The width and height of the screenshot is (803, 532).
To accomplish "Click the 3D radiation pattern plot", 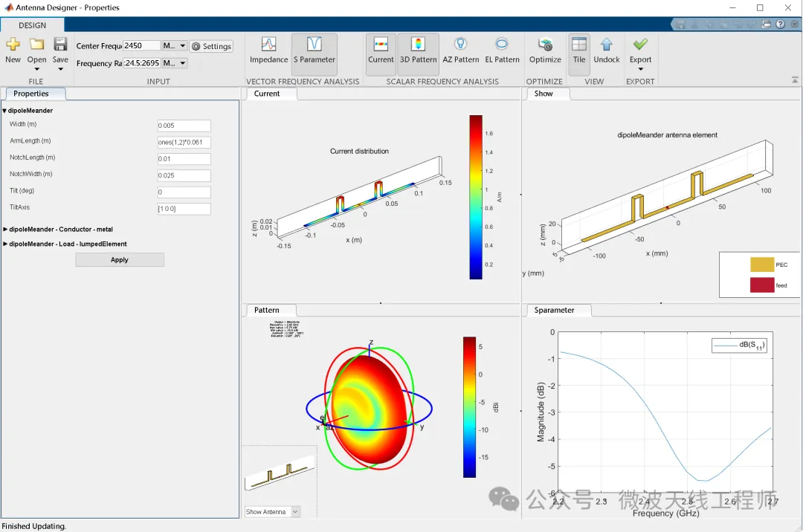I will point(369,409).
